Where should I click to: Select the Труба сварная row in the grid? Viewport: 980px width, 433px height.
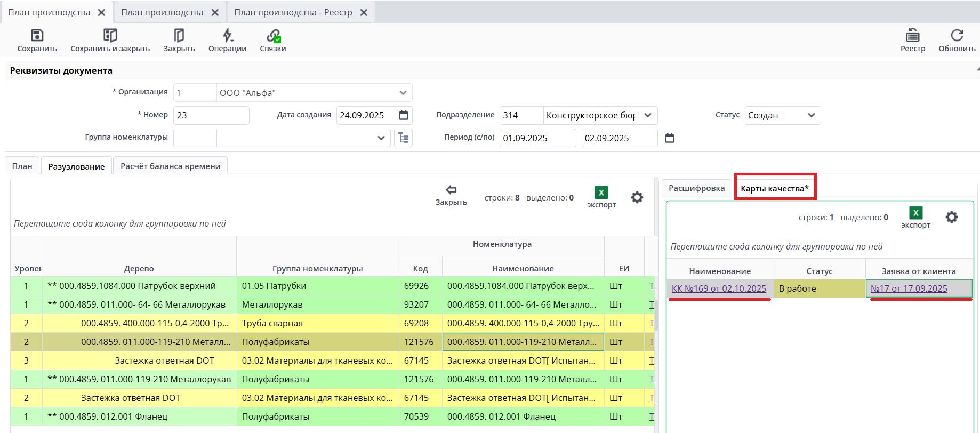[x=272, y=323]
